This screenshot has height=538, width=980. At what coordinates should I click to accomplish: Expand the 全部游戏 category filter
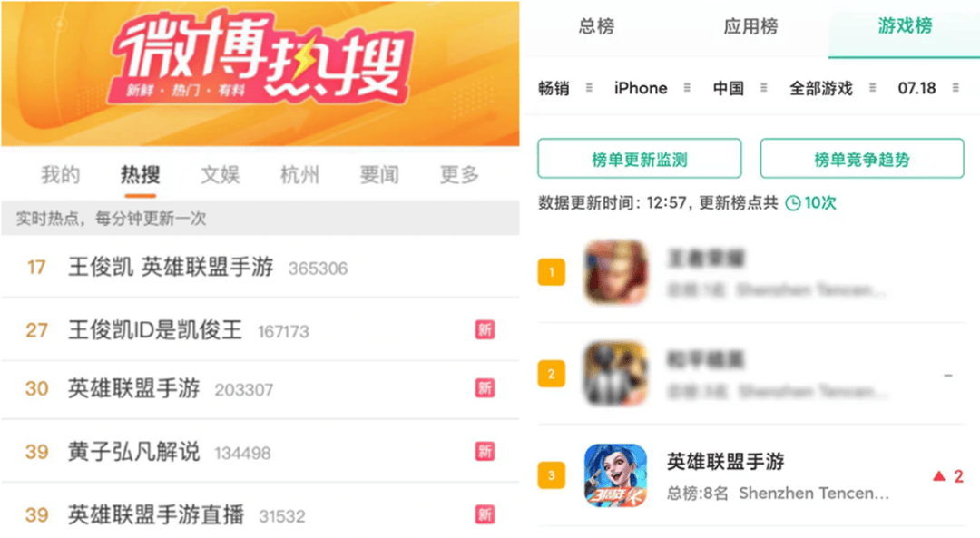coord(832,88)
